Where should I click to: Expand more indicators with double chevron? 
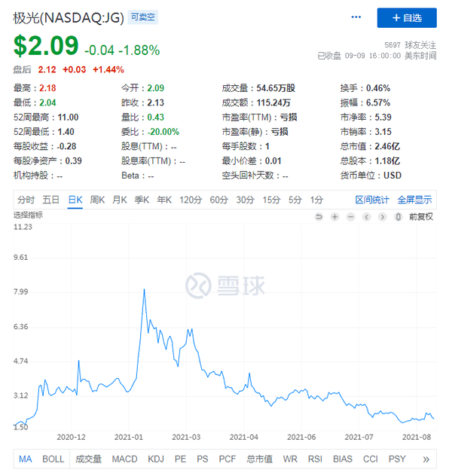426,459
